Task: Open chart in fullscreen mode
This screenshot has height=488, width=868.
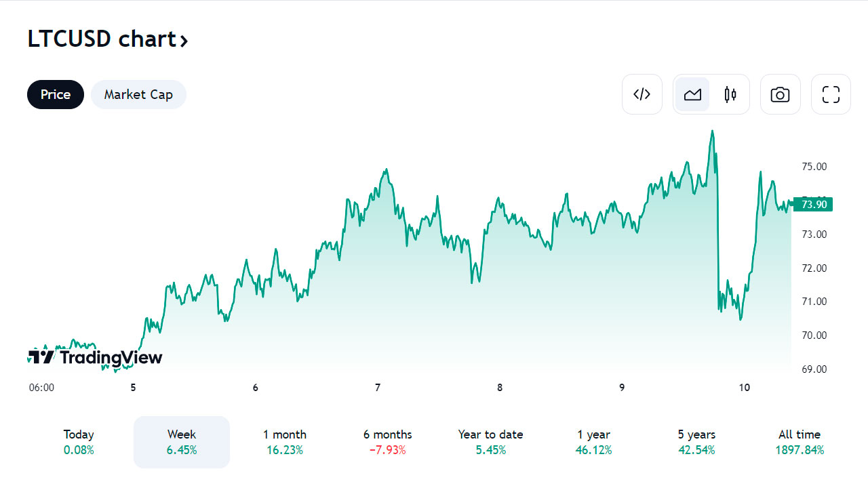Action: coord(831,94)
